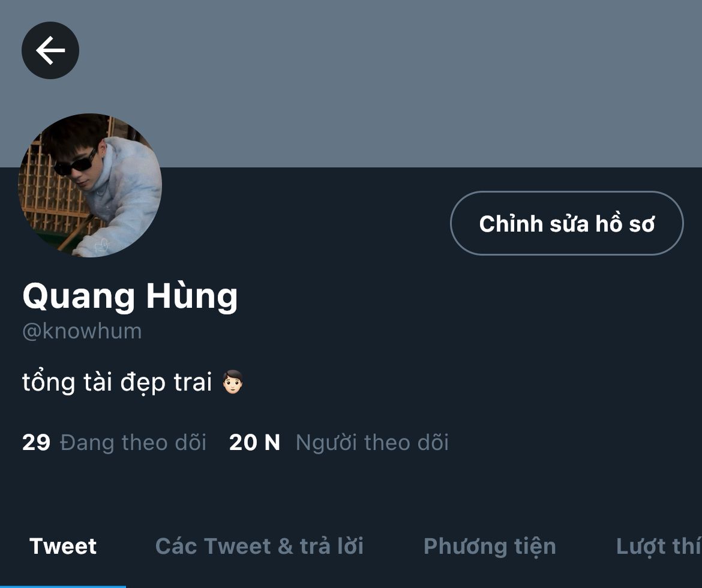
Task: View the 29 Đang theo dõi list
Action: click(x=114, y=442)
